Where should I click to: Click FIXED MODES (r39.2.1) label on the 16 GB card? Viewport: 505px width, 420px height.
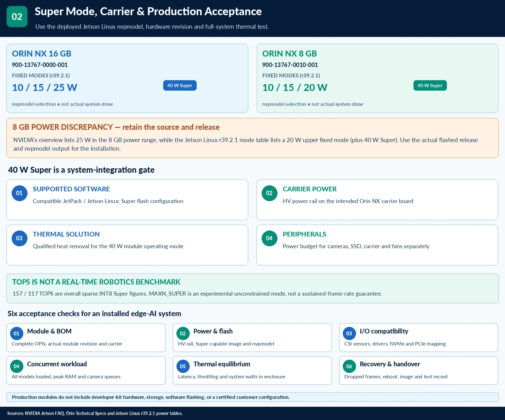41,75
